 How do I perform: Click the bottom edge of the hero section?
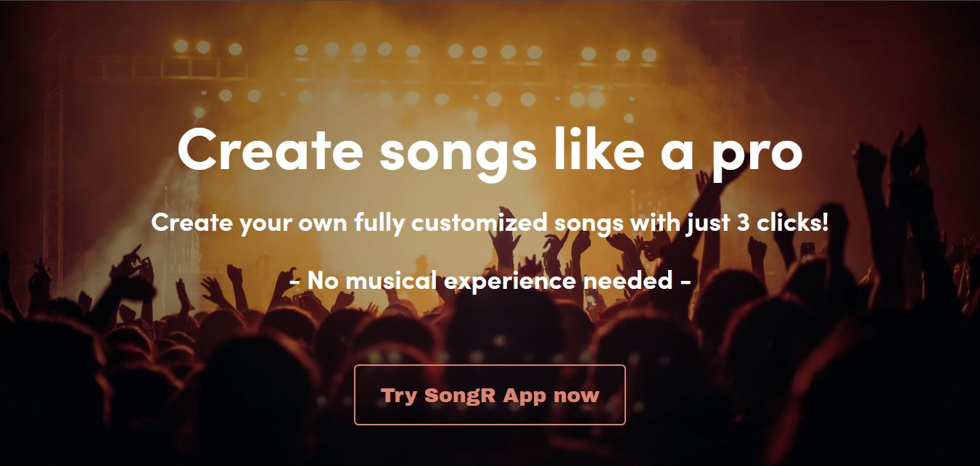[490, 461]
